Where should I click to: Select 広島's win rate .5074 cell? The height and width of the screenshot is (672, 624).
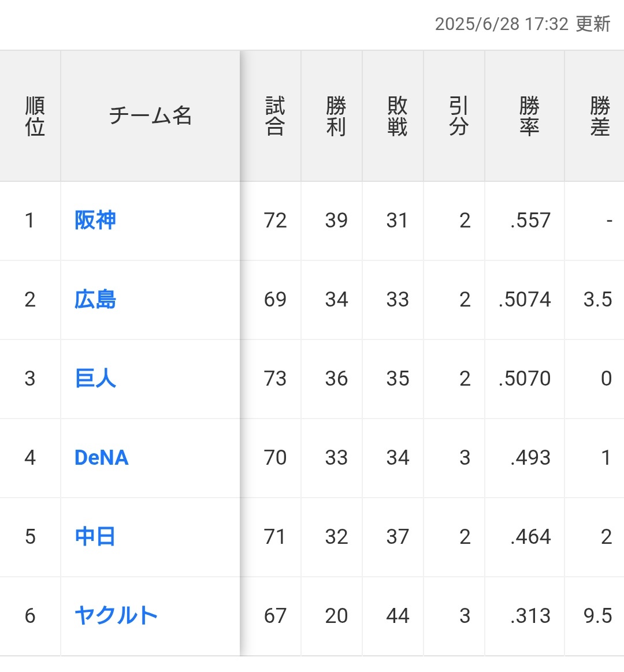[525, 300]
